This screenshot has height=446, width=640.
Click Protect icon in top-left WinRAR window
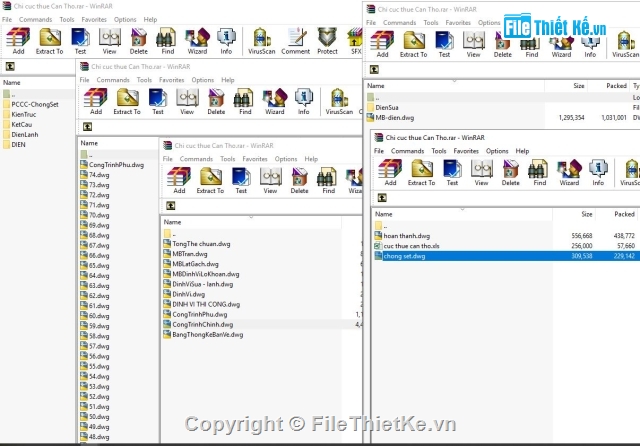[327, 41]
